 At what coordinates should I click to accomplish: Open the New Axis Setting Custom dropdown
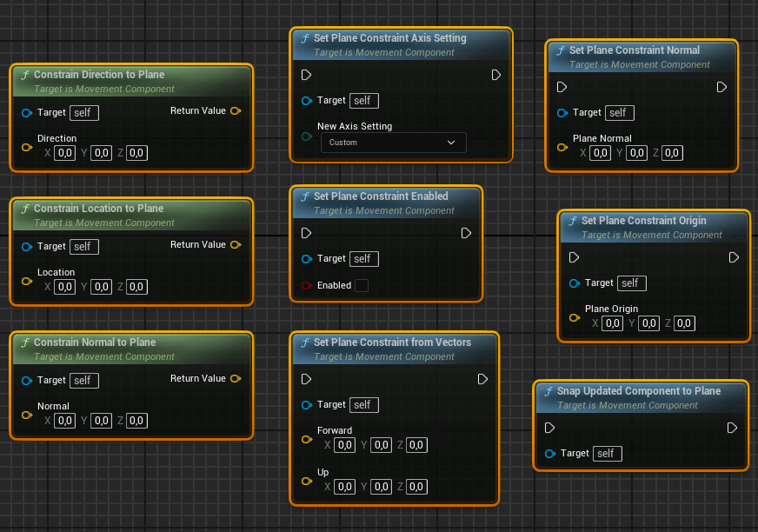point(393,143)
